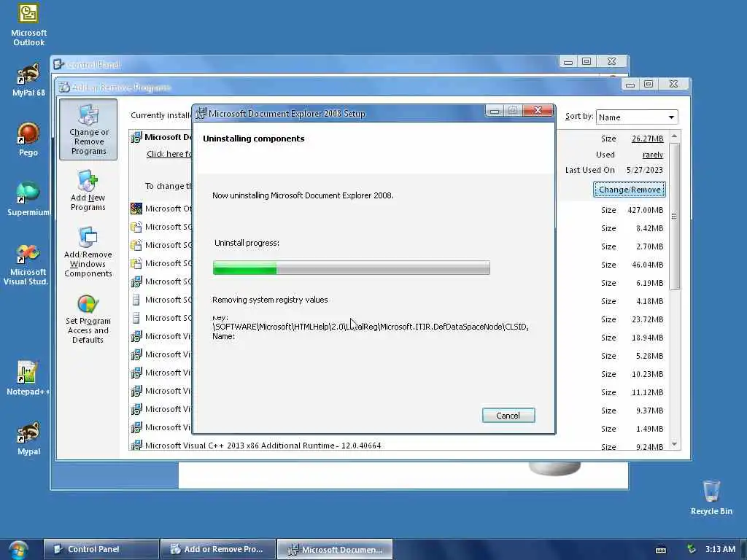Click the uninstall progress bar

[351, 268]
